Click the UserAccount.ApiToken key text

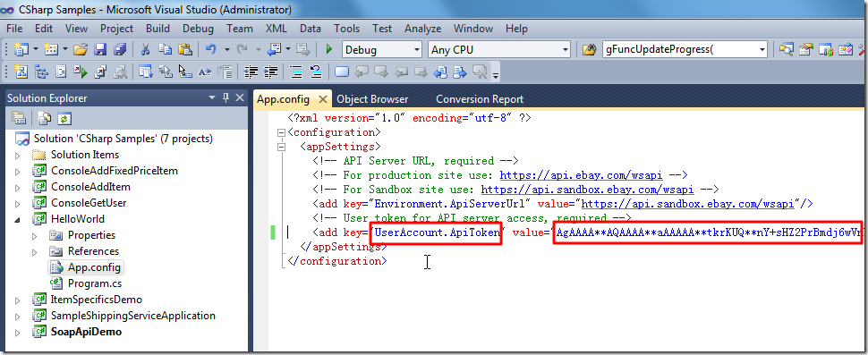pos(438,232)
